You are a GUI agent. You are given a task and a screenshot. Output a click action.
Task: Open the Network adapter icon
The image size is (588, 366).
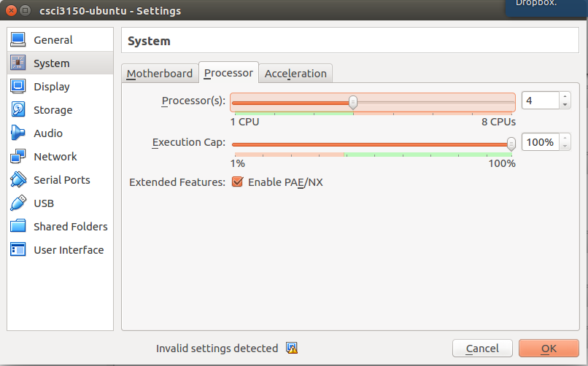tap(18, 157)
